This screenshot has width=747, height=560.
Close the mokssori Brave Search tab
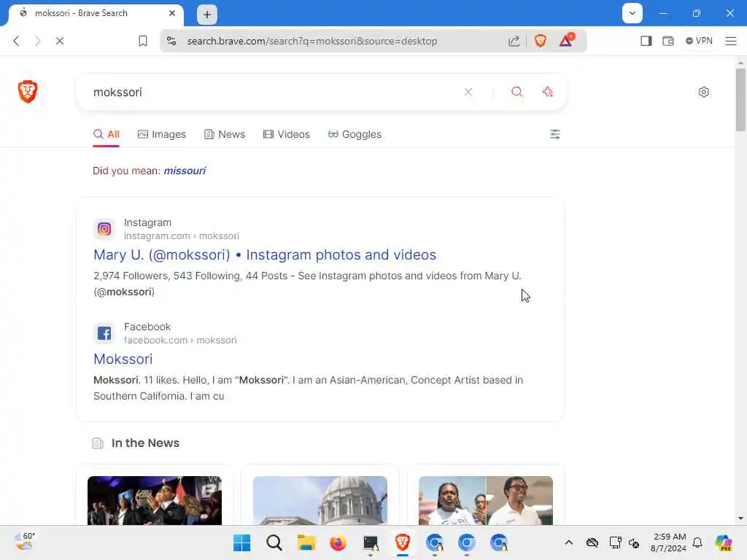(x=172, y=13)
